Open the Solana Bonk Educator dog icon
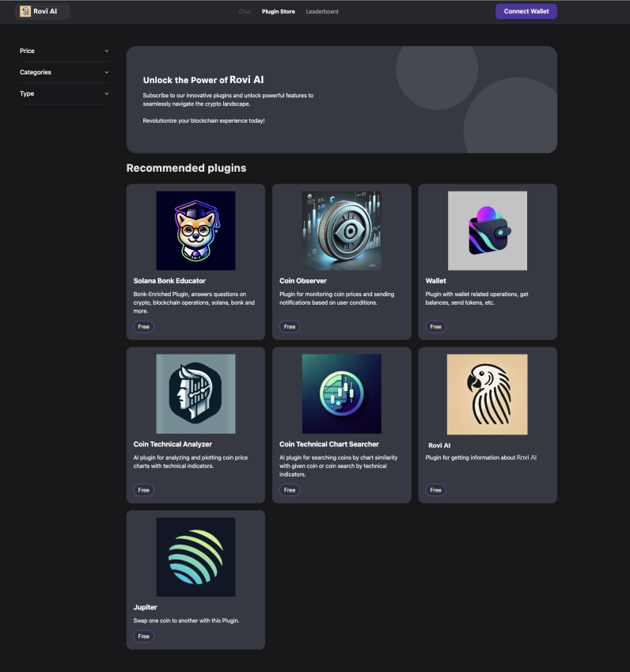The image size is (630, 672). click(x=195, y=230)
